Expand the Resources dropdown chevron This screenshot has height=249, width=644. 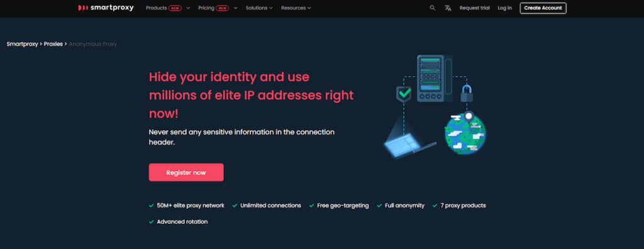pos(309,8)
